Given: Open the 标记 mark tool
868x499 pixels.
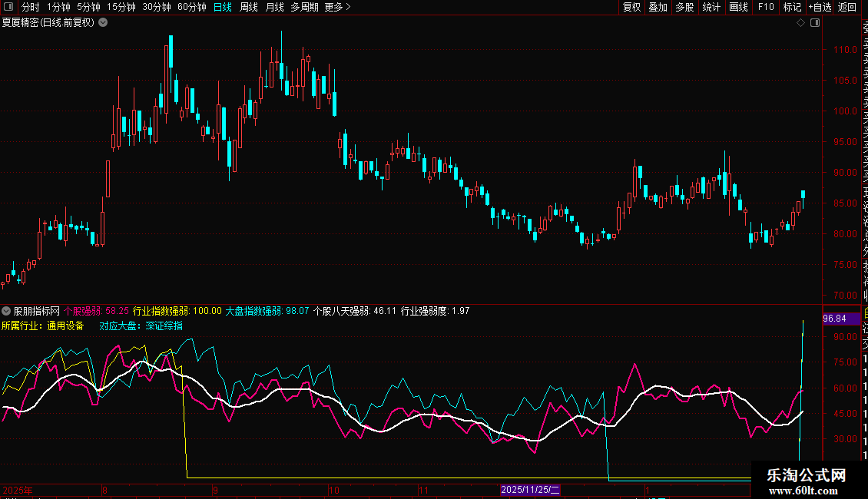Looking at the screenshot, I should tap(792, 8).
